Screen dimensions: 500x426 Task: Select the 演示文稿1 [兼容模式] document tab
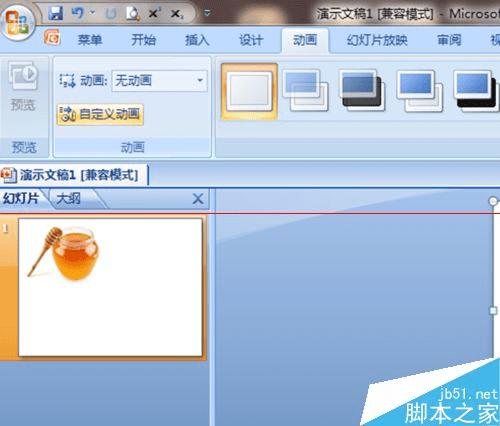(74, 175)
